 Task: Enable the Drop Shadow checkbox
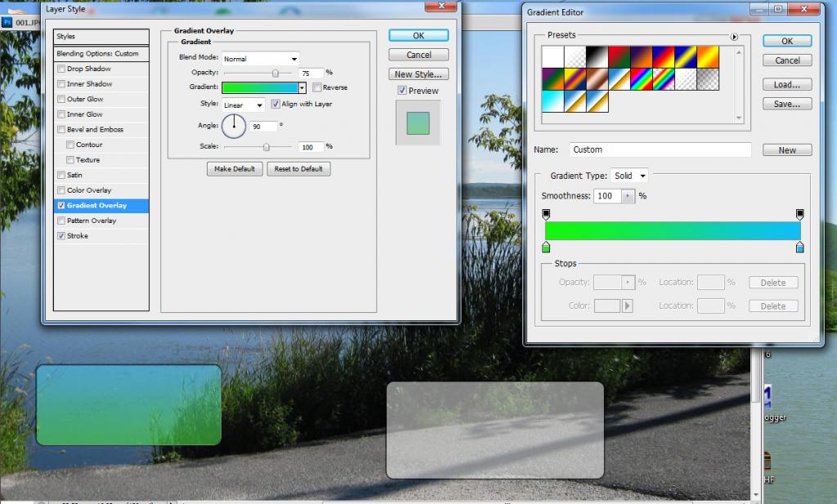click(61, 69)
